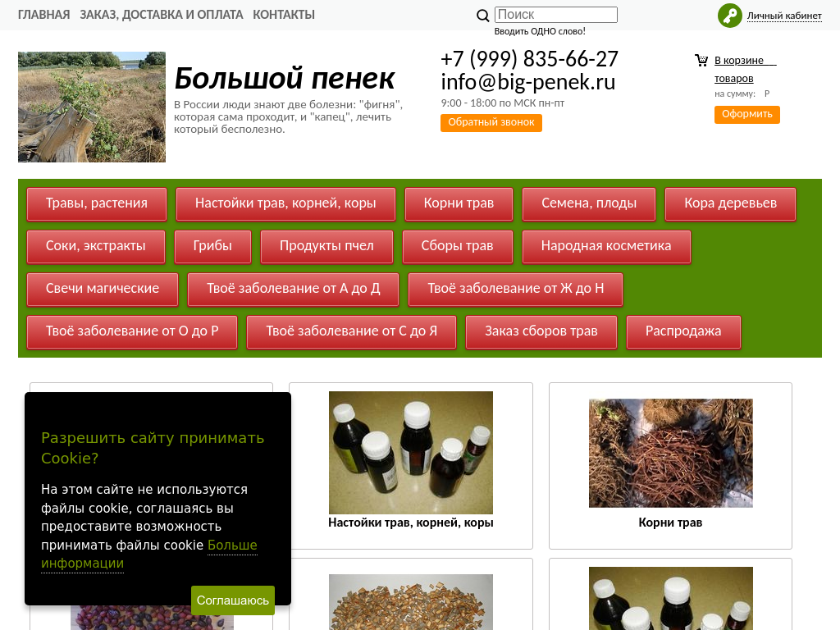
Task: Open the Настойки трав, корней, коры product image
Action: [410, 452]
